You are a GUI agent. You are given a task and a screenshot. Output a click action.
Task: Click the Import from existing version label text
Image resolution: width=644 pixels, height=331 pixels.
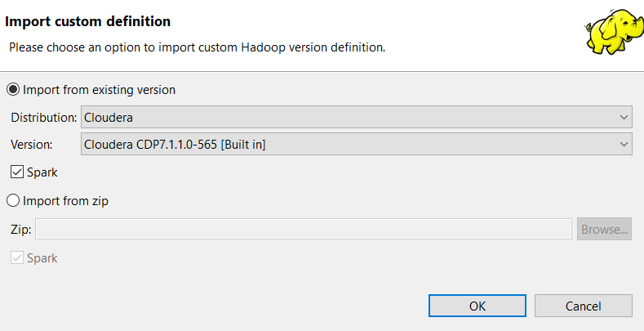pyautogui.click(x=99, y=89)
